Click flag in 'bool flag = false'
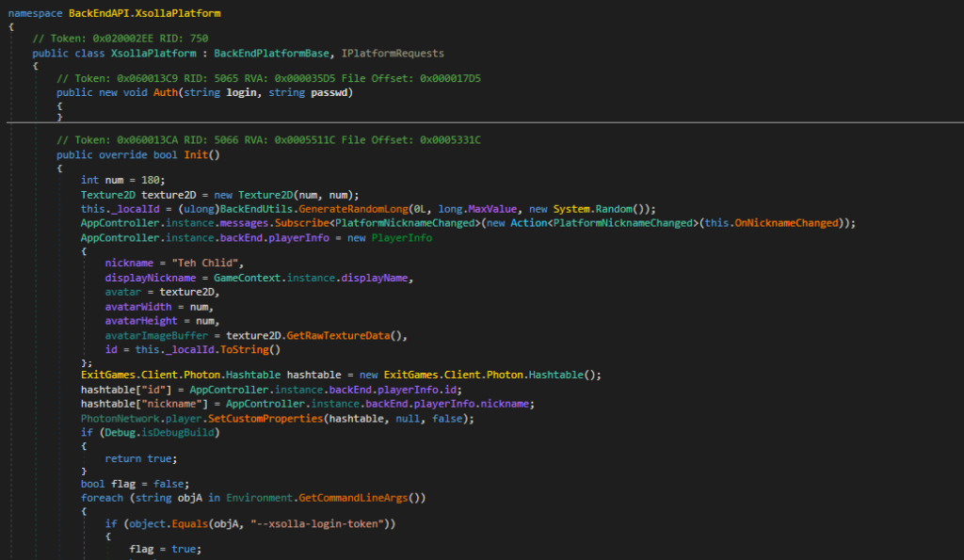This screenshot has width=964, height=560. click(123, 483)
